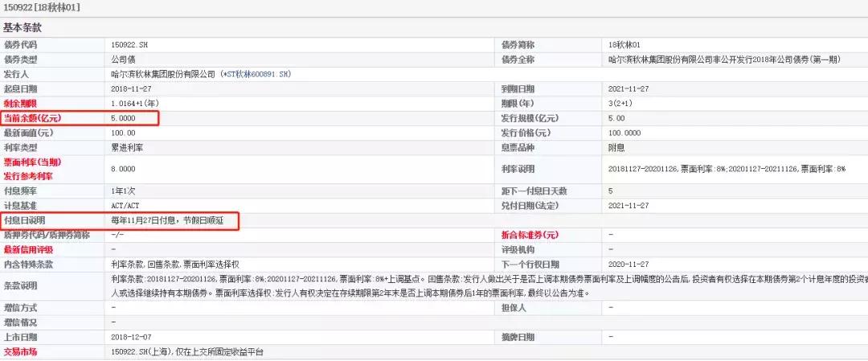The width and height of the screenshot is (868, 361).
Task: Select term value 3(2+1)
Action: click(620, 104)
